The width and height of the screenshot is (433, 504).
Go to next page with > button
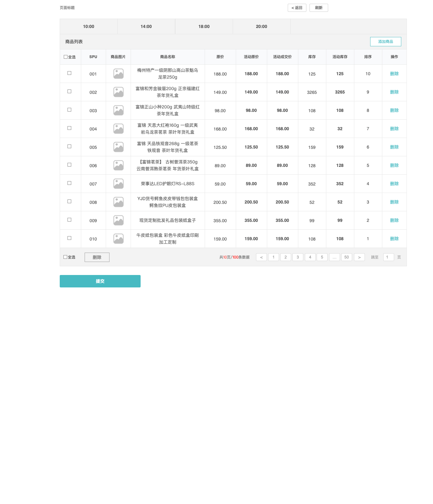tap(359, 257)
